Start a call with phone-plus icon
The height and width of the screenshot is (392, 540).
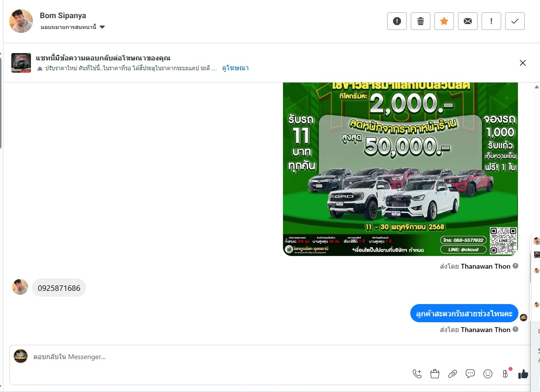(417, 374)
